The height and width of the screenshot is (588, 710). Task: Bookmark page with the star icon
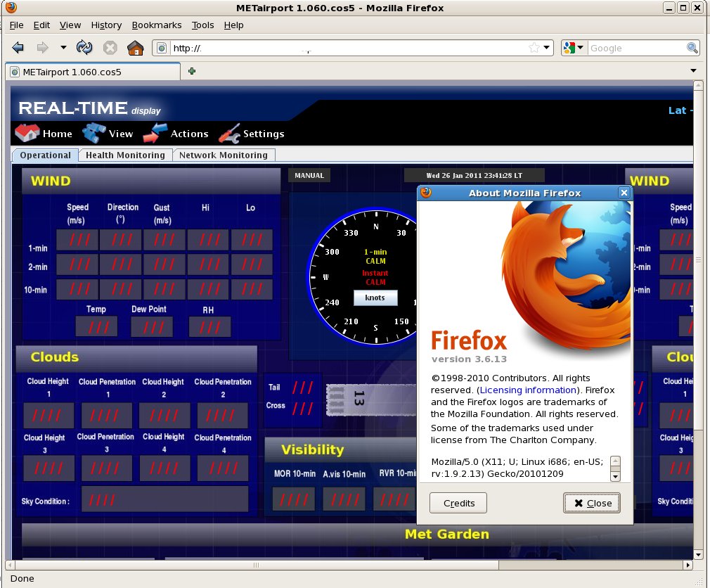tap(534, 48)
